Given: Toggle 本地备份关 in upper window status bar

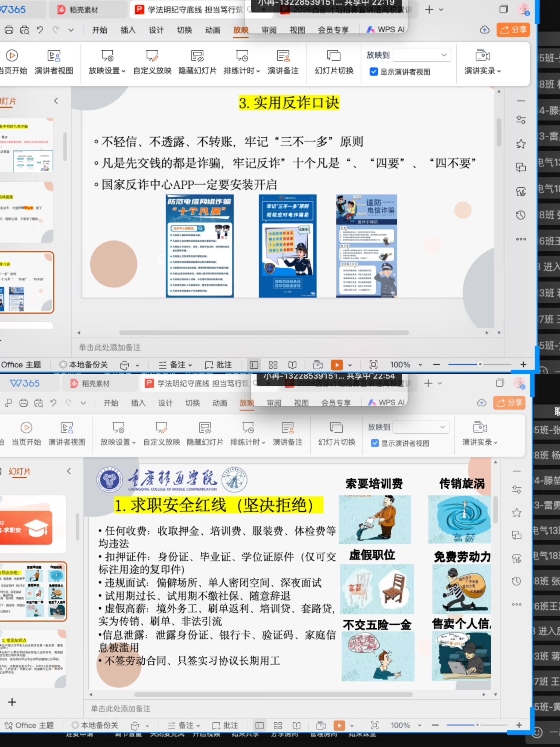Looking at the screenshot, I should coord(84,365).
